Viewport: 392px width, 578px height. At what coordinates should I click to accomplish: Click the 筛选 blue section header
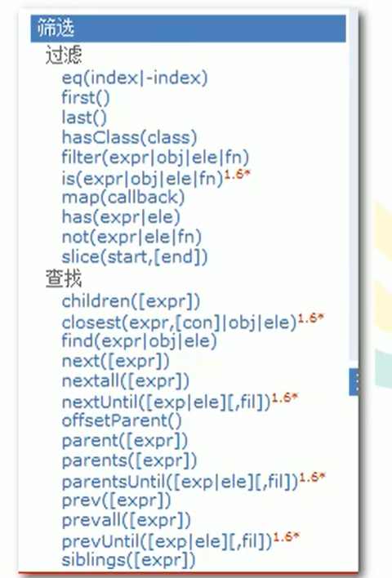pos(188,29)
